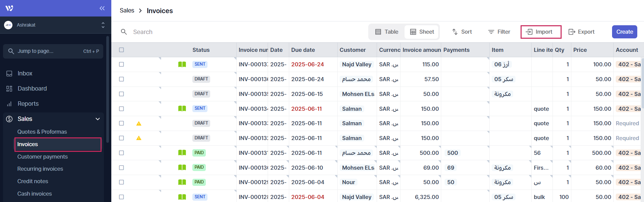Check the box for the Najd Valley 115.00 invoice
The image size is (644, 202).
pyautogui.click(x=121, y=64)
